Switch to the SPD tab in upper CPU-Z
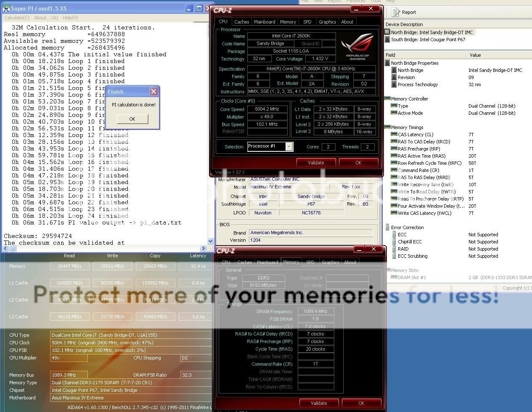 click(307, 22)
